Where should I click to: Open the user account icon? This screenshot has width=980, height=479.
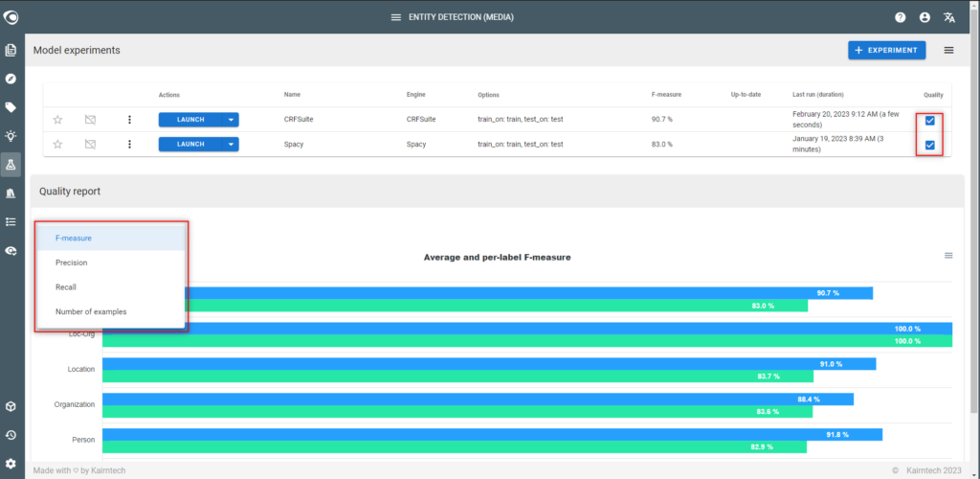click(x=925, y=17)
